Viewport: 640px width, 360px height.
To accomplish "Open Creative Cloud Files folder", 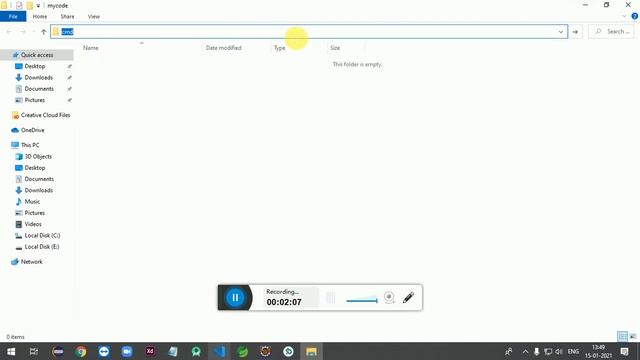I will pyautogui.click(x=45, y=115).
